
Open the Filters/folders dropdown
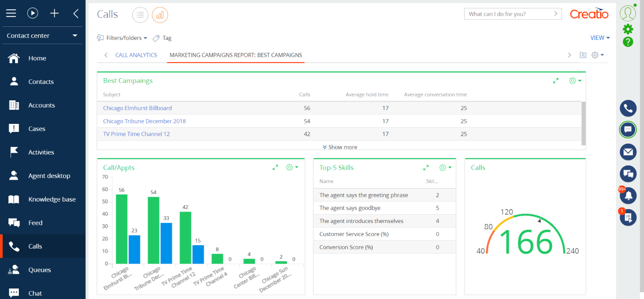[x=122, y=38]
